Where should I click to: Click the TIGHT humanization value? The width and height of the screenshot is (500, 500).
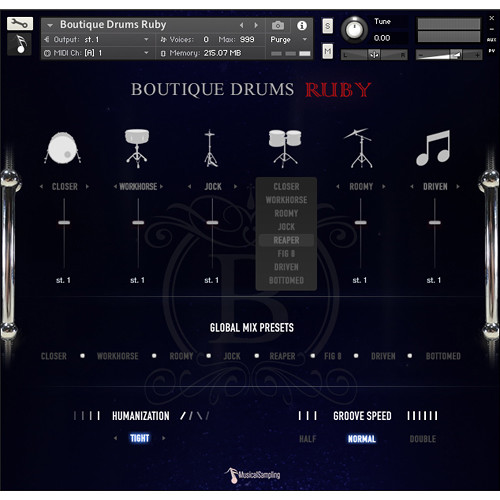(x=139, y=438)
